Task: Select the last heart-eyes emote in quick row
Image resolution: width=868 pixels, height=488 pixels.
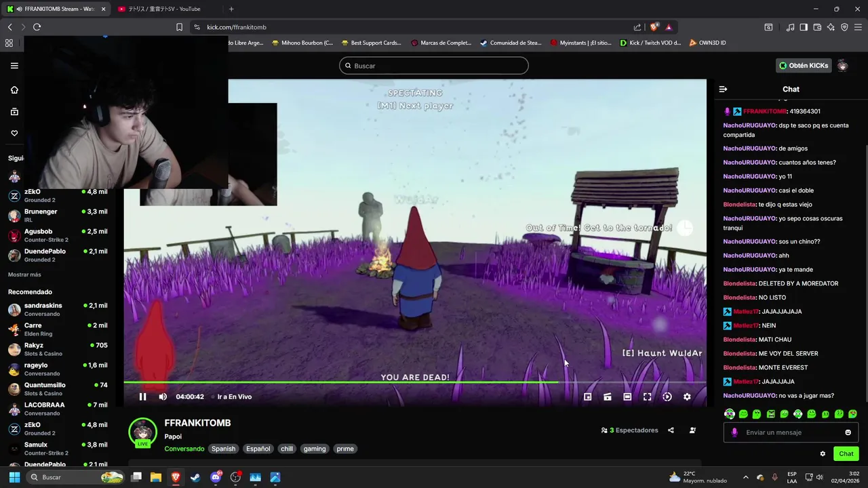Action: (852, 413)
